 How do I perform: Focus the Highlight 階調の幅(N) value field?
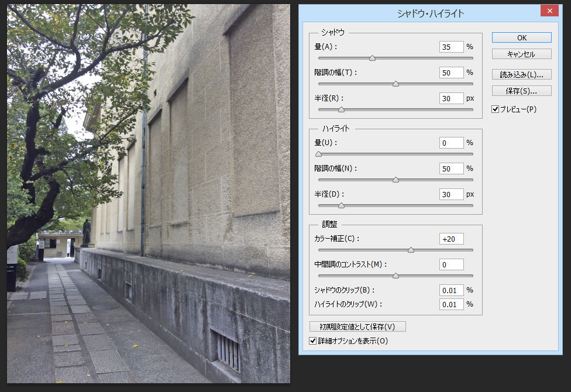pyautogui.click(x=452, y=169)
